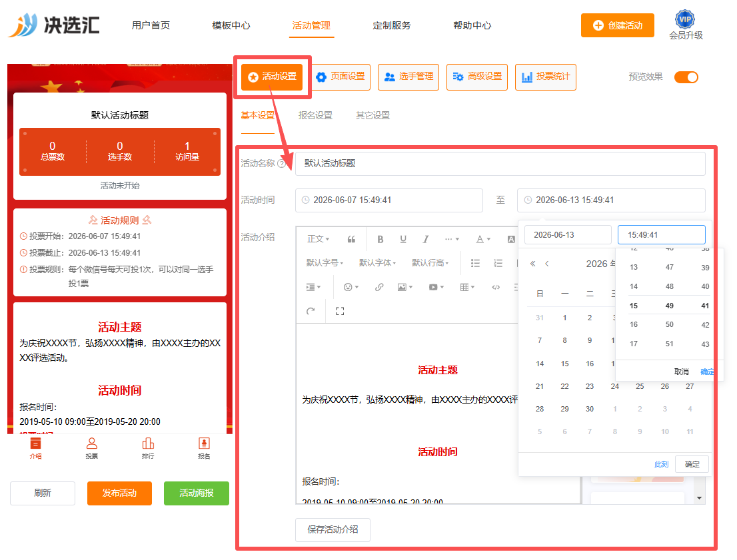
Task: Toggle bold formatting in editor
Action: (380, 239)
